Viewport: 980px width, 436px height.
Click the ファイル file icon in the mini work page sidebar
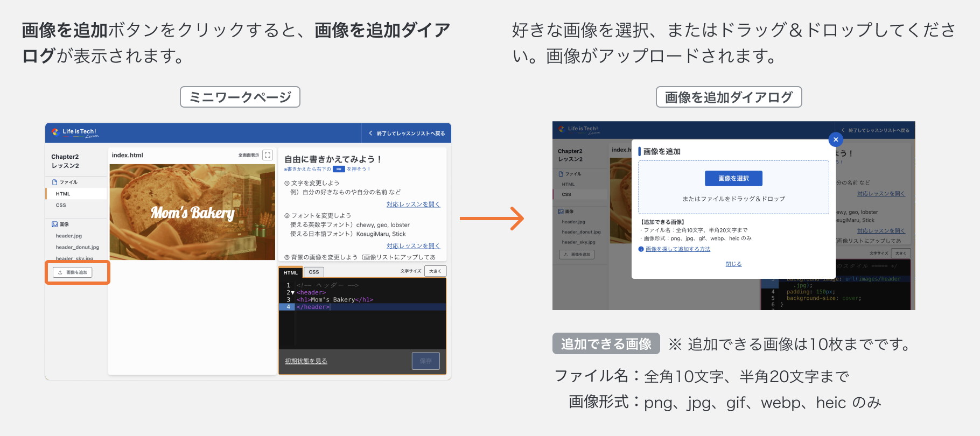(x=54, y=182)
